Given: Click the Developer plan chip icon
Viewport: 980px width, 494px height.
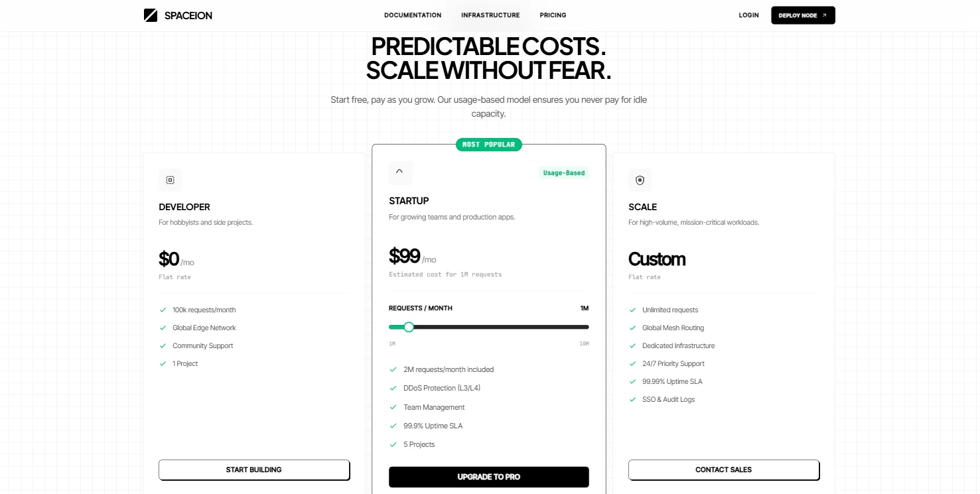Looking at the screenshot, I should [x=170, y=180].
